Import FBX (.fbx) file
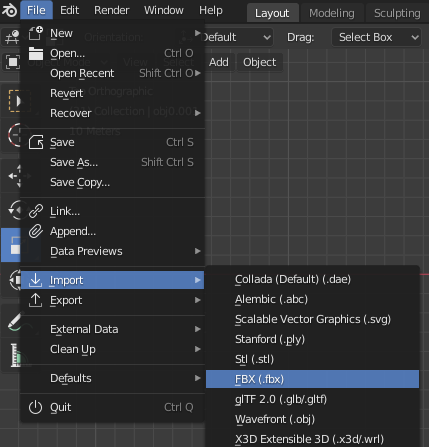This screenshot has height=447, width=429. pos(312,379)
